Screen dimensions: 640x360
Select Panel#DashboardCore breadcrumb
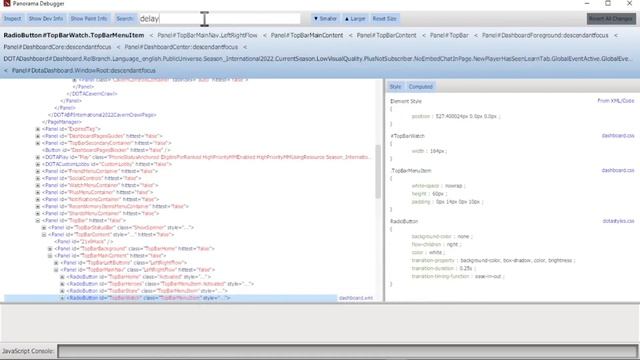click(57, 47)
